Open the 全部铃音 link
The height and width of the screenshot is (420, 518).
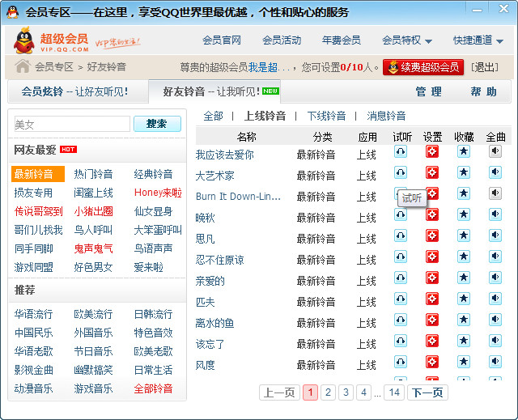[153, 388]
